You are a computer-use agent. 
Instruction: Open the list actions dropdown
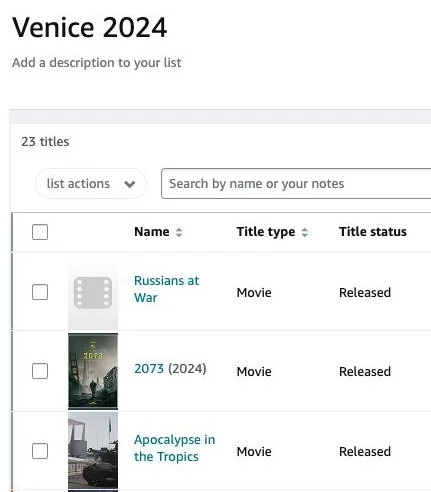90,184
